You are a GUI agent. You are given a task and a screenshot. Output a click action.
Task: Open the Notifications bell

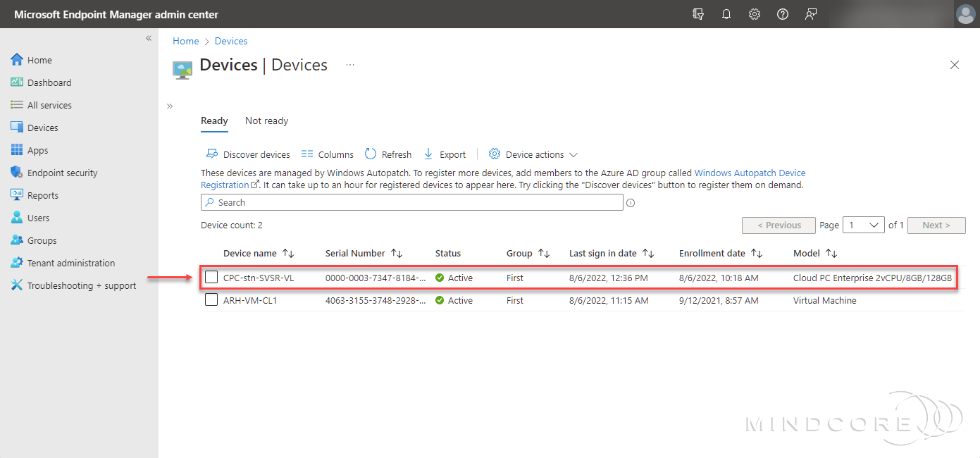pyautogui.click(x=726, y=14)
